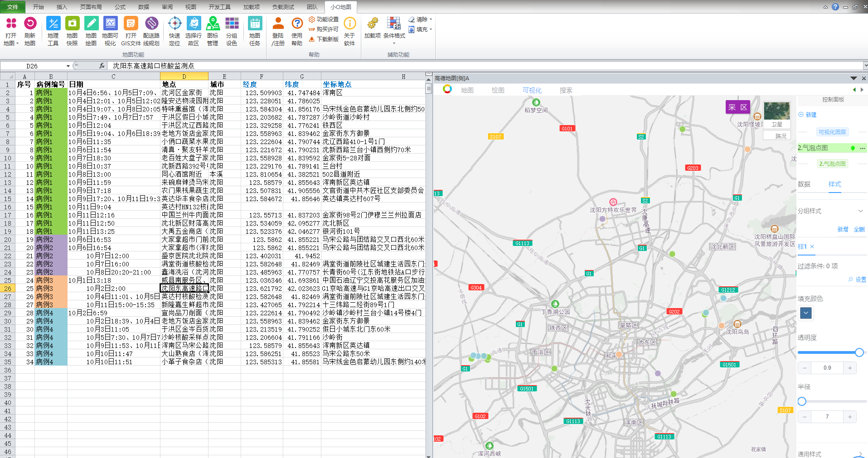This screenshot has width=868, height=458.
Task: Switch to the 绘图 drawing panel tab
Action: tap(498, 90)
